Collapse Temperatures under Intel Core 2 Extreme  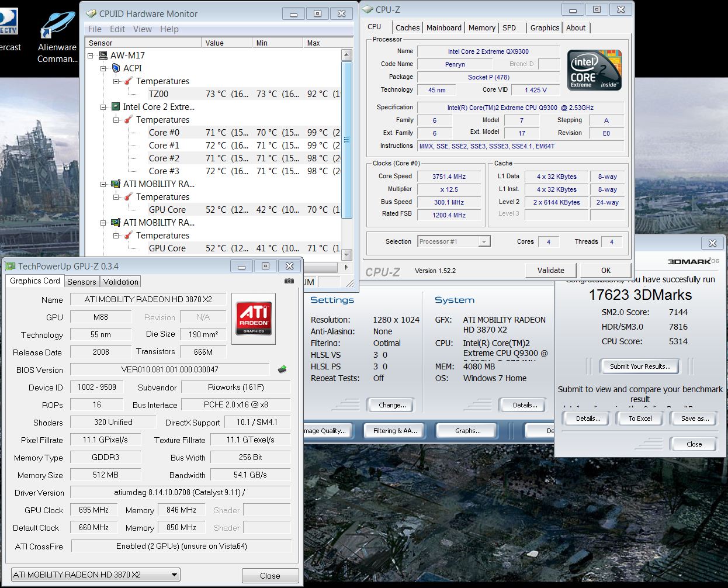(x=116, y=120)
